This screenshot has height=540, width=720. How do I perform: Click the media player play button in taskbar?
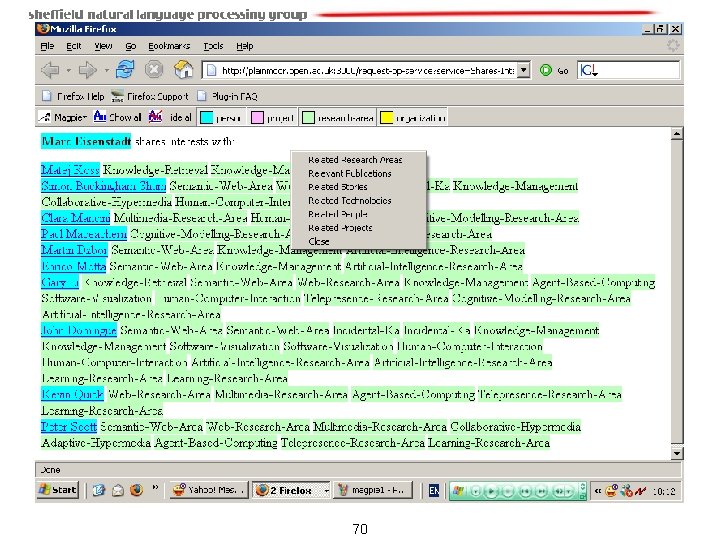(x=491, y=491)
